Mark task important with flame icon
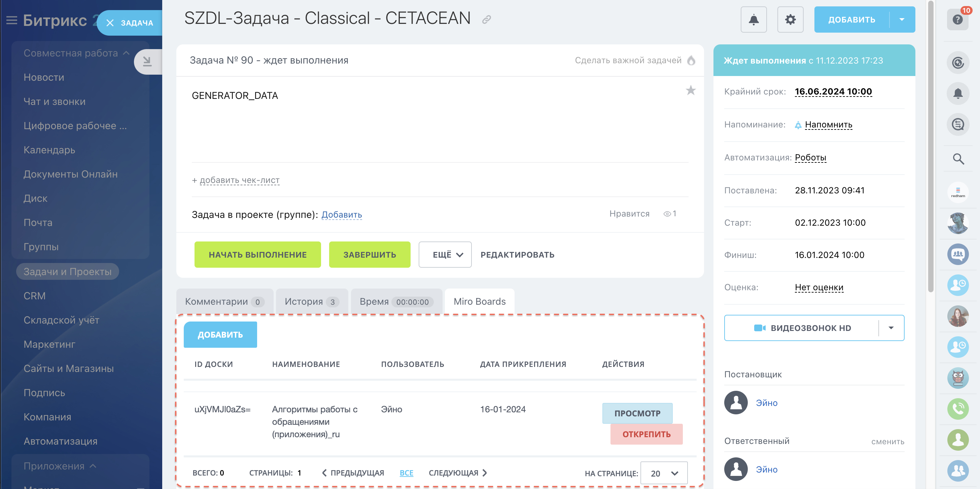Image resolution: width=980 pixels, height=489 pixels. [691, 61]
